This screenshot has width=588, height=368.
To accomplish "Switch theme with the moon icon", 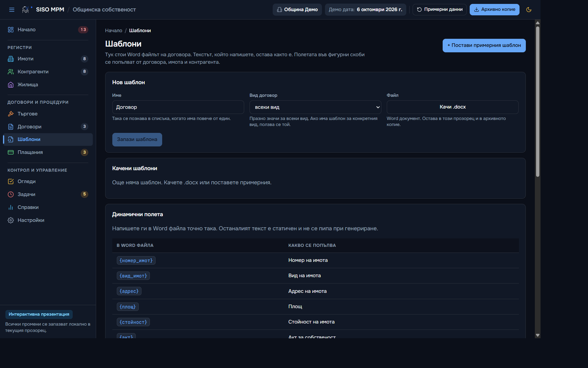I will [x=529, y=10].
